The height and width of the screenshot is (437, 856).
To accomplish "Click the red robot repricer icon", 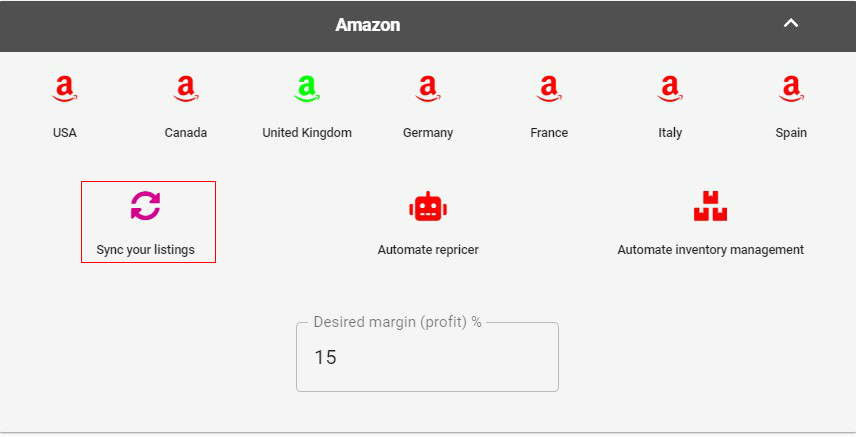I will [x=428, y=206].
